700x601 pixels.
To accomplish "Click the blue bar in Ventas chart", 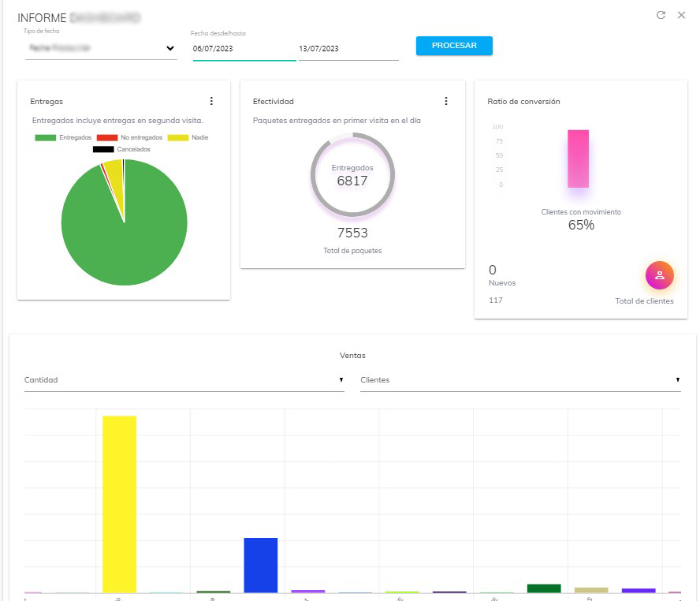I will pyautogui.click(x=260, y=565).
